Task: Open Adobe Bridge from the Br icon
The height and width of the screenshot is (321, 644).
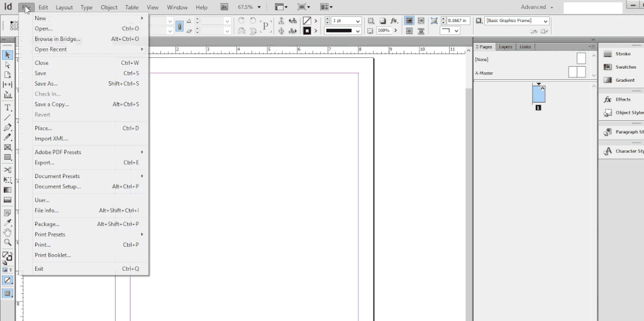Action: pyautogui.click(x=225, y=7)
